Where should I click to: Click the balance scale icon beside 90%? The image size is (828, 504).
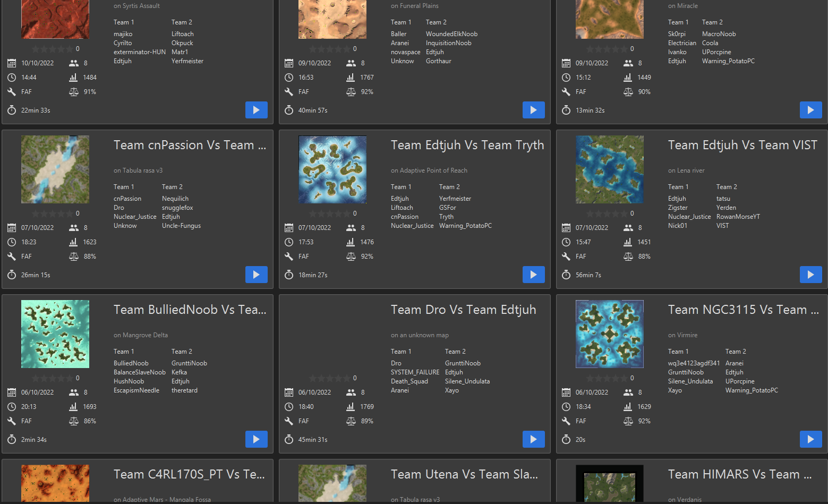(628, 92)
